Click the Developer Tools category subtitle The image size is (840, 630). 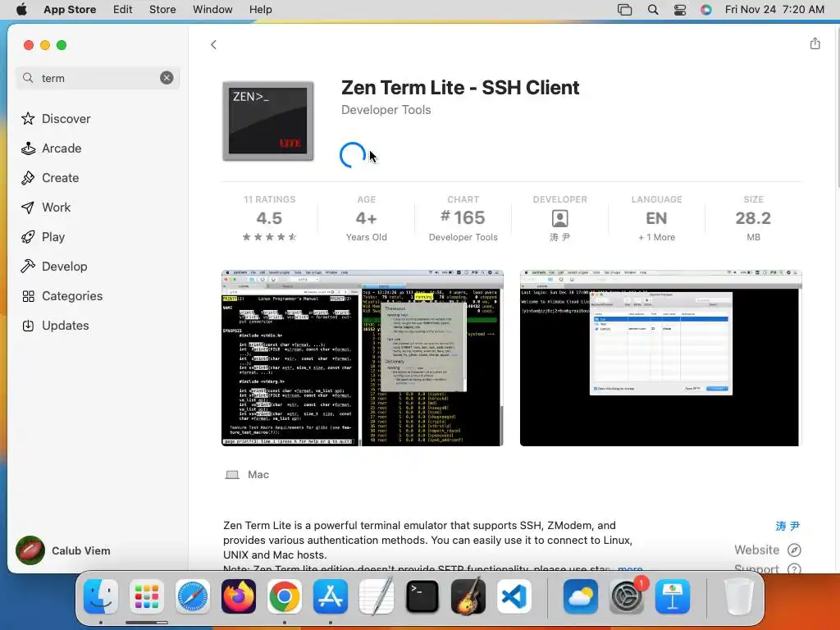pos(386,110)
